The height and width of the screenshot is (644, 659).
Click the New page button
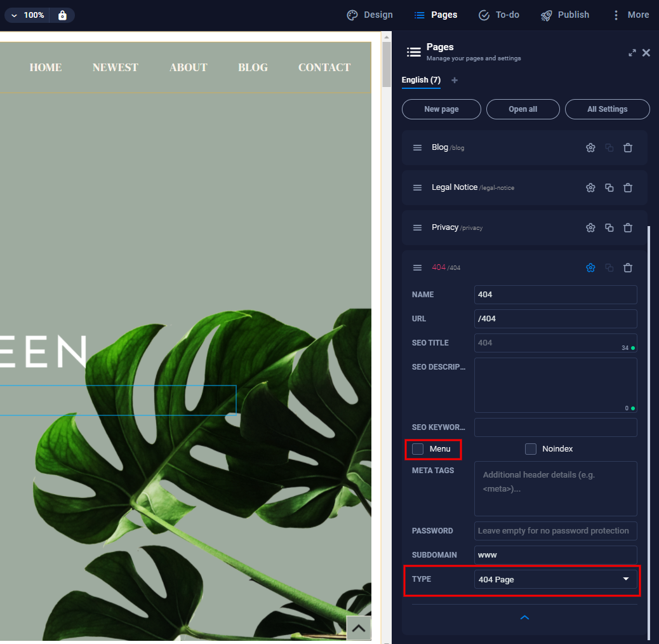click(441, 109)
